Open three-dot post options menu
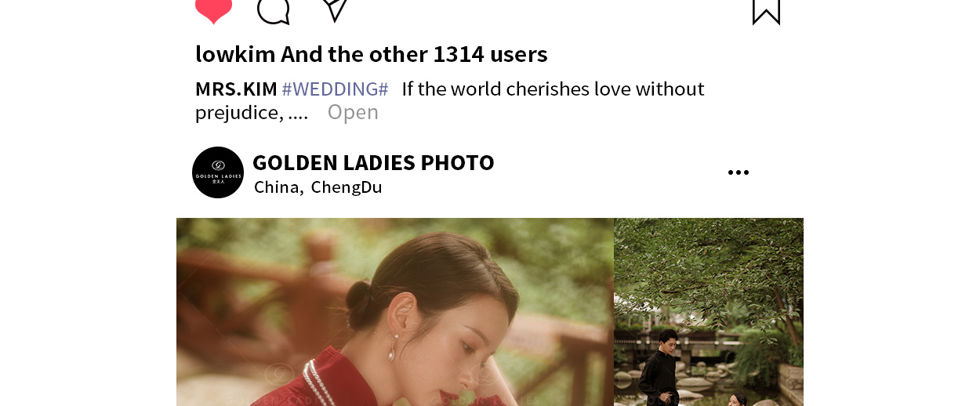Viewport: 980px width, 406px height. tap(739, 172)
